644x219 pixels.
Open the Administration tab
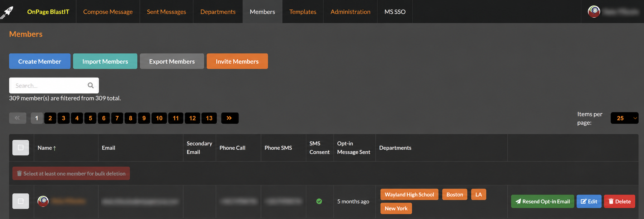(x=350, y=12)
